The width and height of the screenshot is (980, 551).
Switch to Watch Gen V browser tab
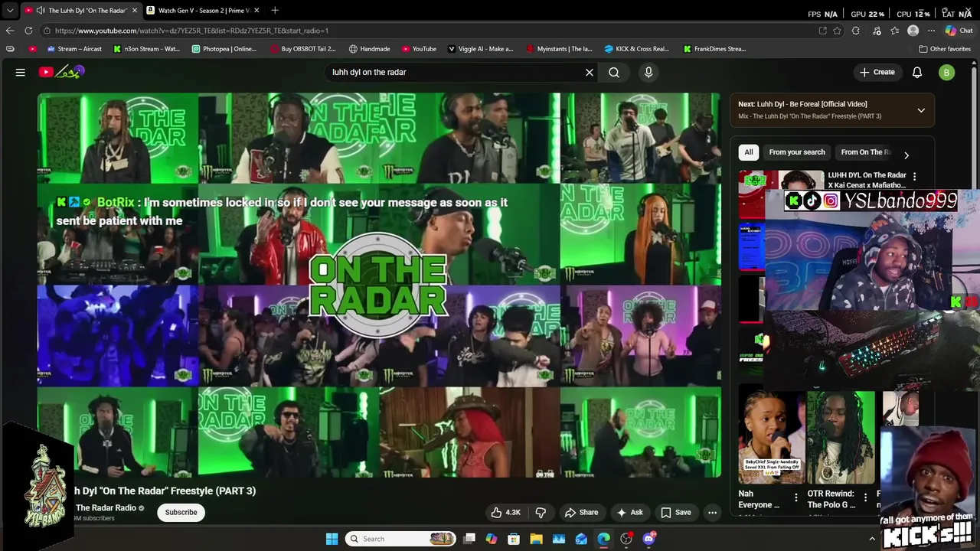pos(203,10)
